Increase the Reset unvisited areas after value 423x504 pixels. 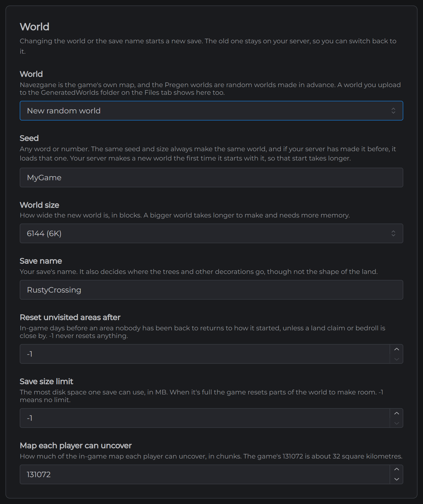[396, 349]
